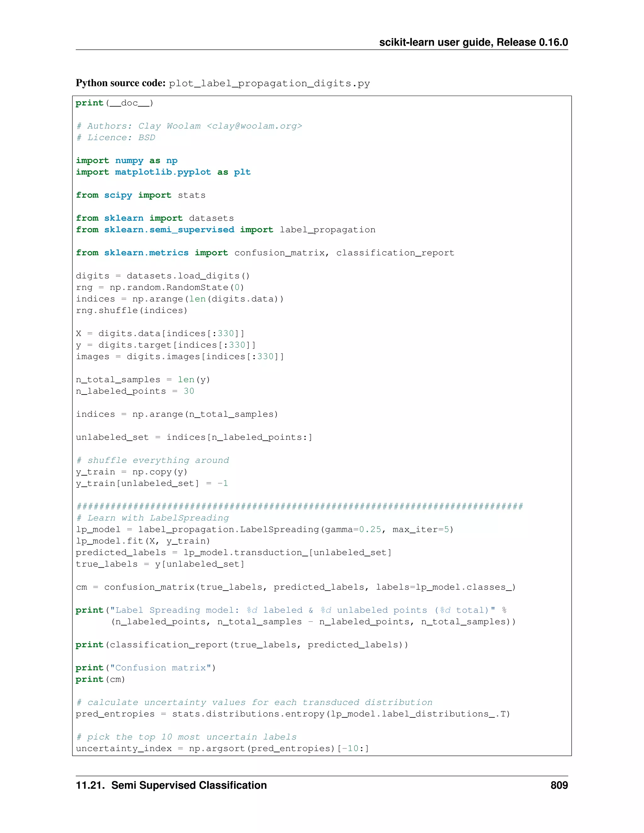Click 'true_labels = y[unlabeled_set]' line

pos(160,564)
